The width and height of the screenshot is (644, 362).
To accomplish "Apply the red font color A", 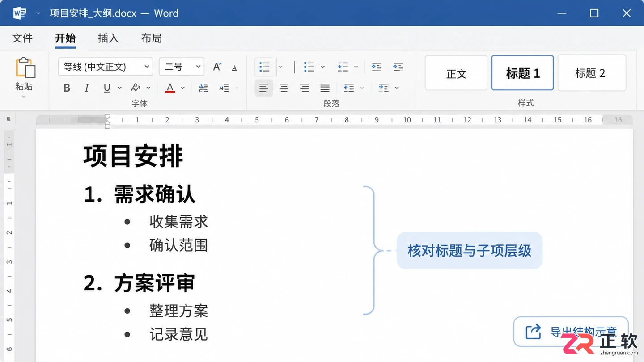I will point(170,88).
